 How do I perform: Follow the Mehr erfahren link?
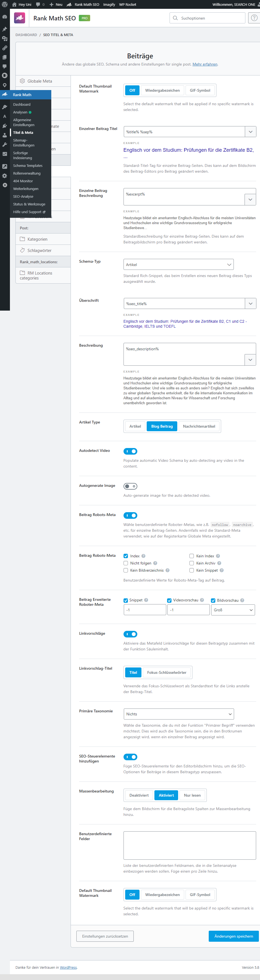coord(205,64)
